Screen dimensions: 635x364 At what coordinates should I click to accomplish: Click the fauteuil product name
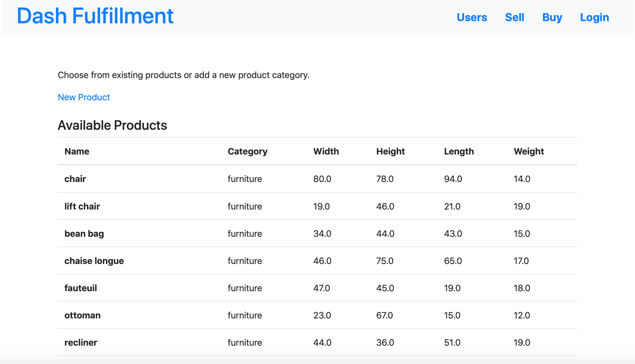click(81, 288)
